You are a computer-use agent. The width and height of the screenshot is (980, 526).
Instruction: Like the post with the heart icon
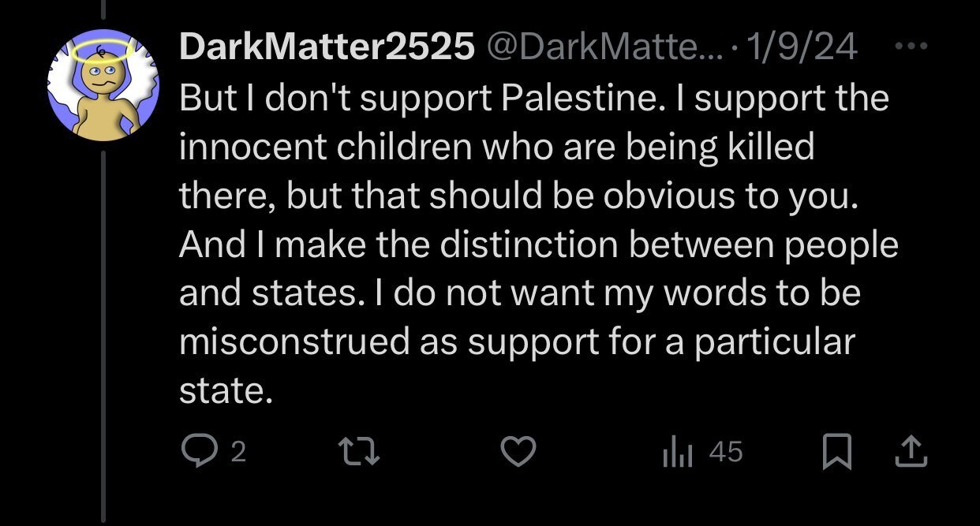click(x=519, y=451)
